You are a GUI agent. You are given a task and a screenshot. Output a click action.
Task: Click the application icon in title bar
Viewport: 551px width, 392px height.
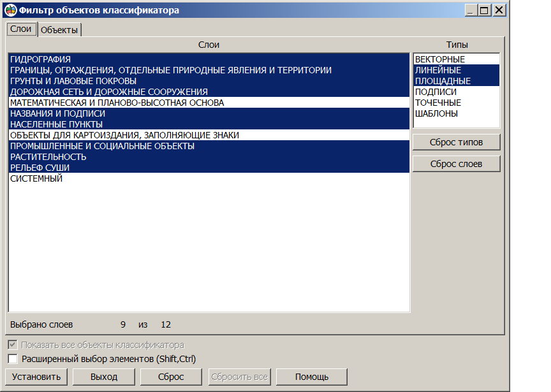click(x=11, y=10)
